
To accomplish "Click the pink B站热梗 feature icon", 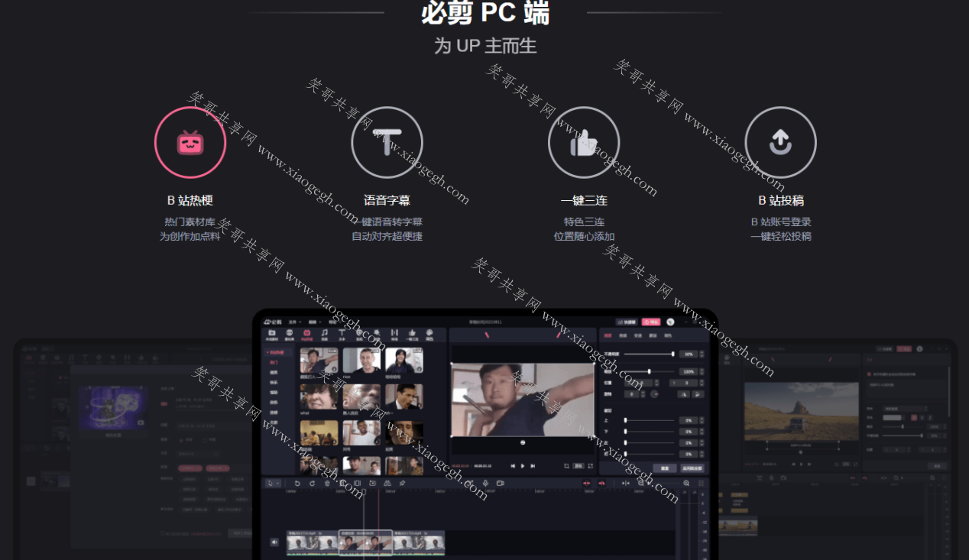I will coord(190,142).
